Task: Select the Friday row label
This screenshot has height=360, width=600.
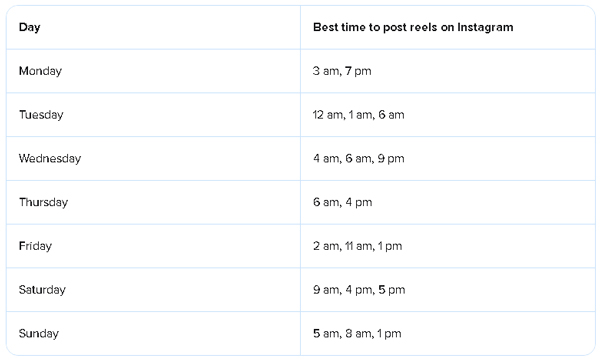Action: (x=35, y=246)
